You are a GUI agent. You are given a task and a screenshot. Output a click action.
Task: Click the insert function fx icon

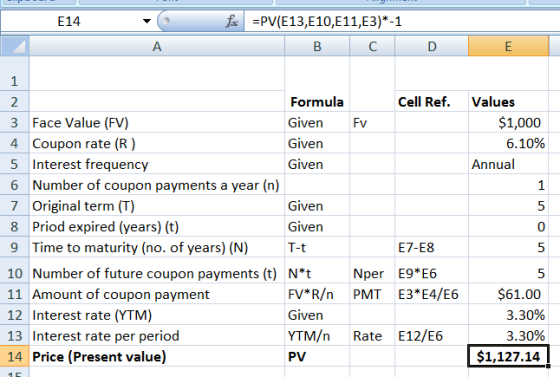[x=232, y=21]
